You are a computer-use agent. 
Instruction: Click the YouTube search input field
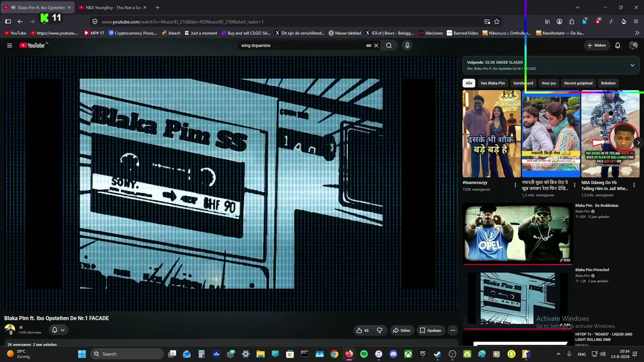click(302, 45)
